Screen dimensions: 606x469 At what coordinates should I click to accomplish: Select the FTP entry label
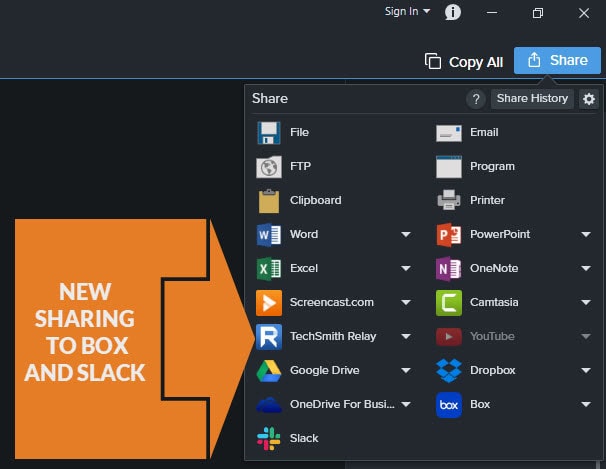300,167
